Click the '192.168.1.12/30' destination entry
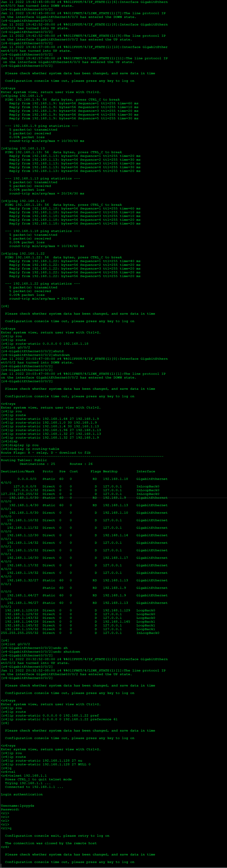This screenshot has height=868, width=227. pyautogui.click(x=23, y=535)
